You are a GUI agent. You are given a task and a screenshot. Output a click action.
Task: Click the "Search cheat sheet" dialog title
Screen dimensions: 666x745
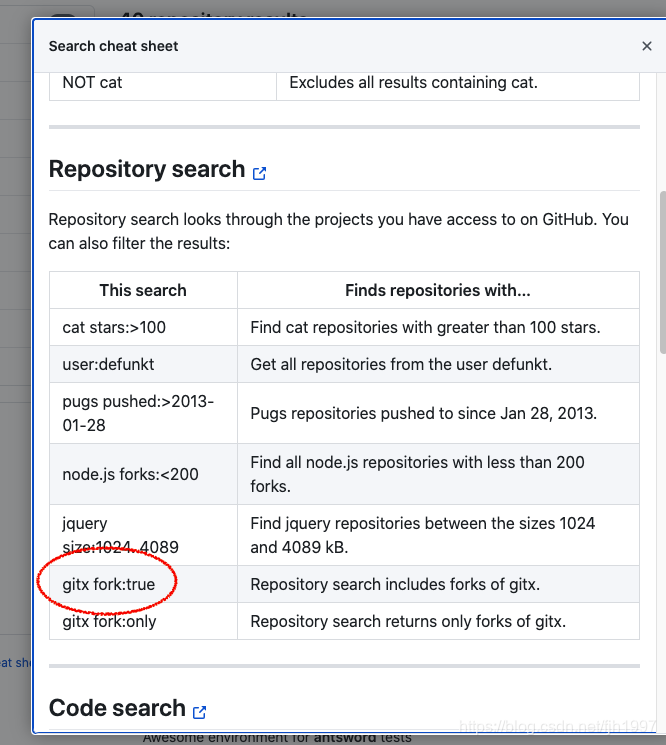coord(114,46)
